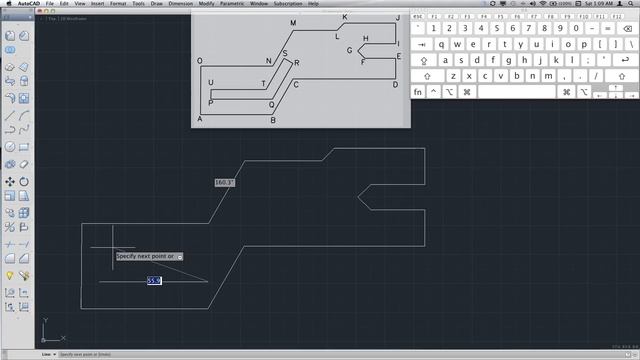Toggle Caps Lock on the on-screen keyboard
Image resolution: width=640 pixels, height=360 pixels.
tap(424, 60)
